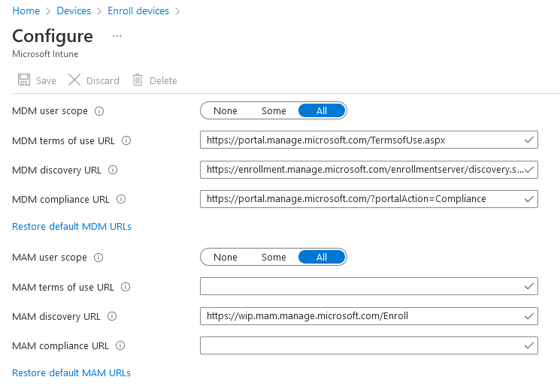This screenshot has width=560, height=392.
Task: Set MDM user scope to Some
Action: (274, 111)
